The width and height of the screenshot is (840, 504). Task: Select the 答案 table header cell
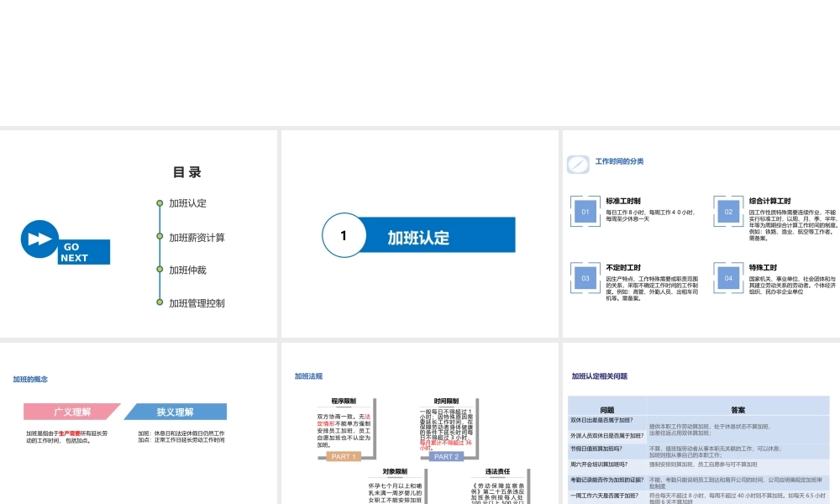pyautogui.click(x=738, y=410)
